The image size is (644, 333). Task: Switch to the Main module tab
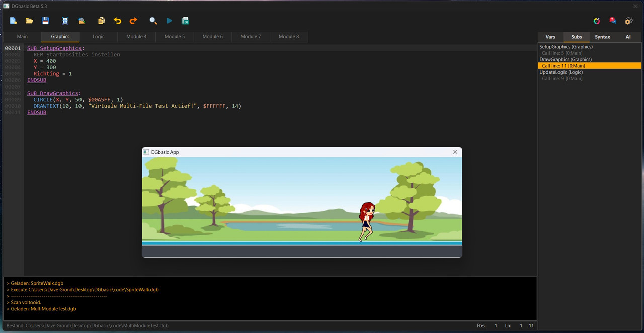pyautogui.click(x=22, y=37)
